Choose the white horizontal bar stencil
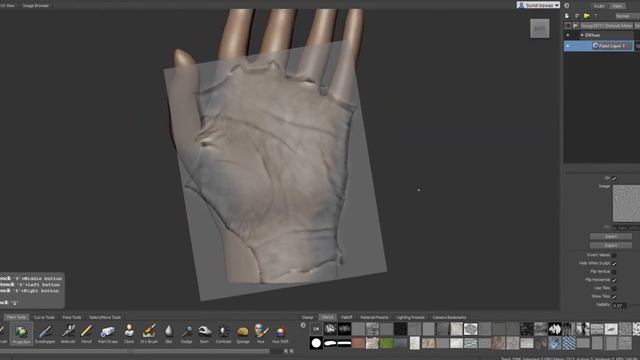640x360 pixels. (344, 343)
